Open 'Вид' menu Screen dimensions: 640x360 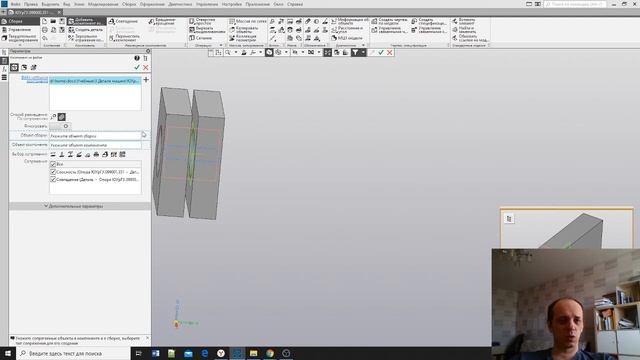pos(67,4)
